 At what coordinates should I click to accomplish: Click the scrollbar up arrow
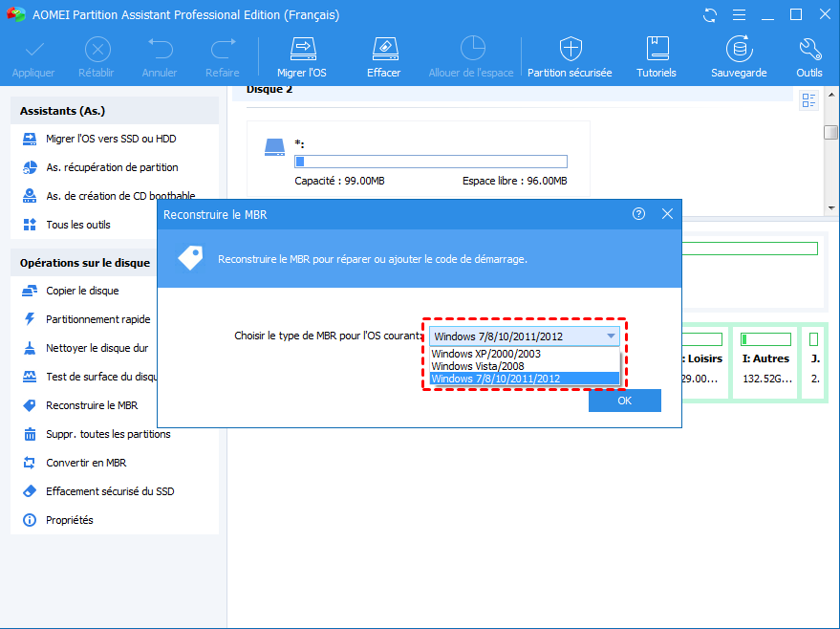831,95
